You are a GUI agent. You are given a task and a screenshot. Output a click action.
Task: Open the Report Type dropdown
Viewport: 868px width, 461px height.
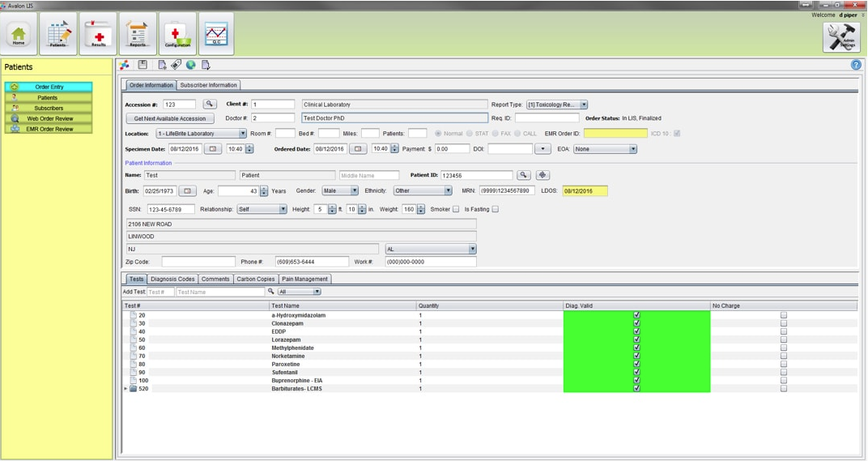click(584, 105)
